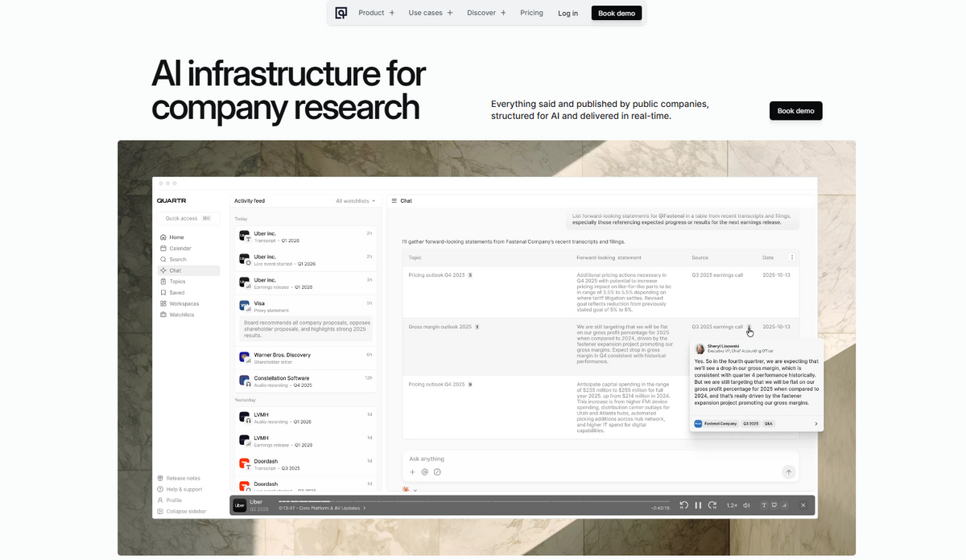The image size is (966, 560).
Task: Open LVMH Earnings release Q1 2026
Action: pos(306,441)
